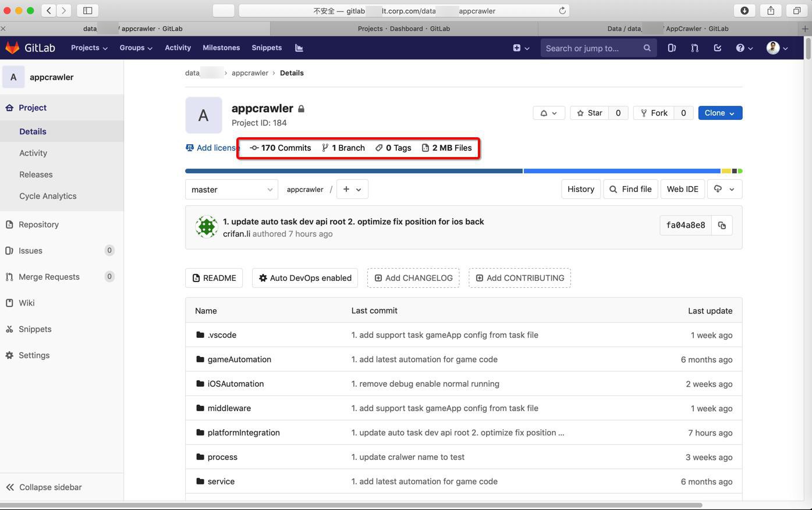Go to Activity in top navbar
This screenshot has width=812, height=510.
[178, 48]
